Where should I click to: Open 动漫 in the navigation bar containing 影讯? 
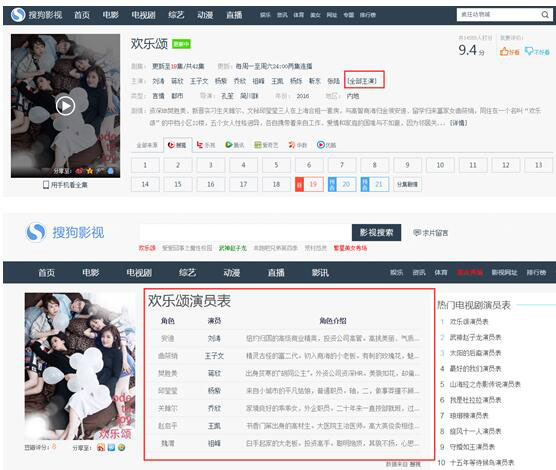tap(232, 272)
